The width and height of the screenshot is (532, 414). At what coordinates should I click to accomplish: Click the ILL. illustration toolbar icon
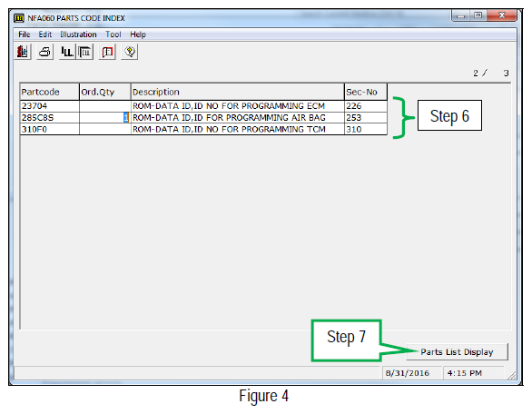coord(67,52)
